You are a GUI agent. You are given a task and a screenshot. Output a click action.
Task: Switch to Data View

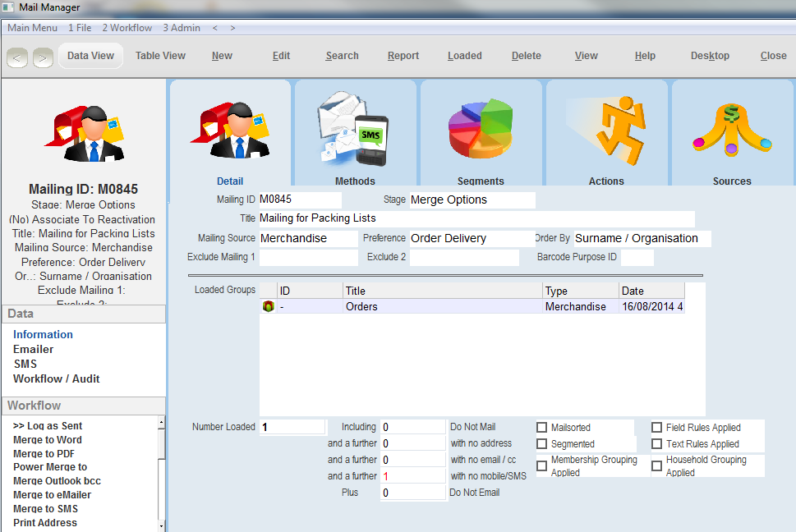click(x=91, y=56)
